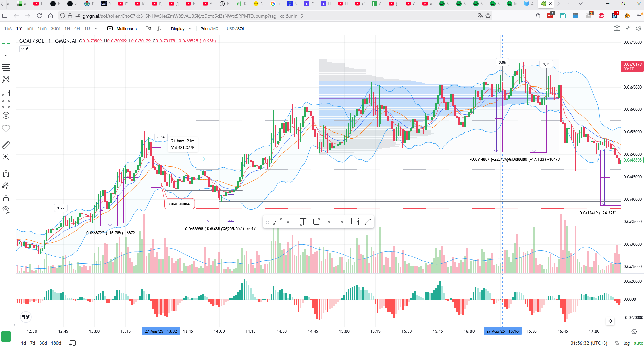This screenshot has width=644, height=346.
Task: Pick vertical line tool in floating toolbar
Action: tap(342, 222)
